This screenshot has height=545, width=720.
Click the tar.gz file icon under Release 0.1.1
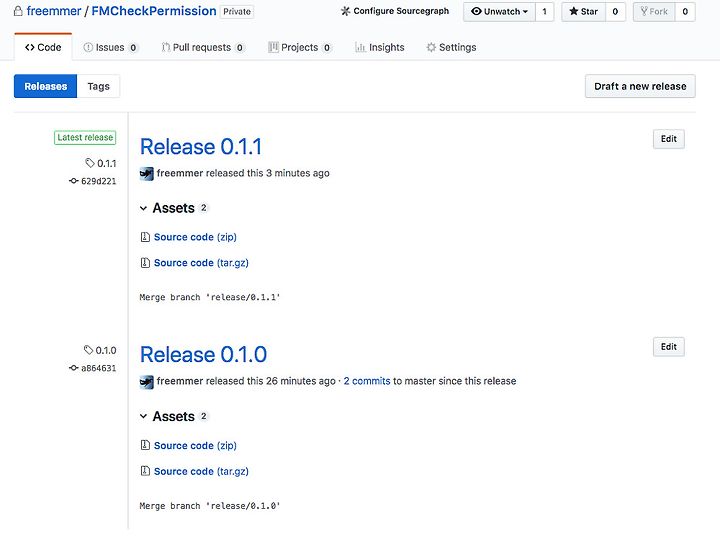coord(145,263)
